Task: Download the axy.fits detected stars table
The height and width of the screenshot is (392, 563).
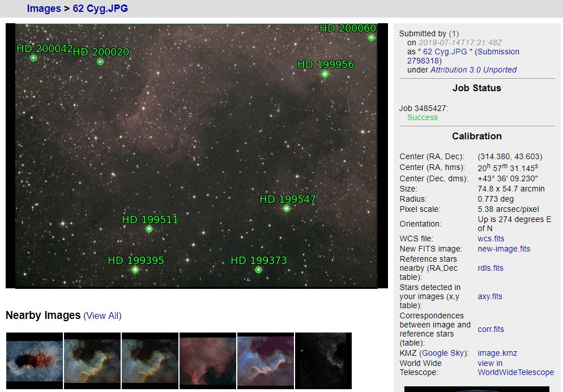Action: [x=489, y=296]
